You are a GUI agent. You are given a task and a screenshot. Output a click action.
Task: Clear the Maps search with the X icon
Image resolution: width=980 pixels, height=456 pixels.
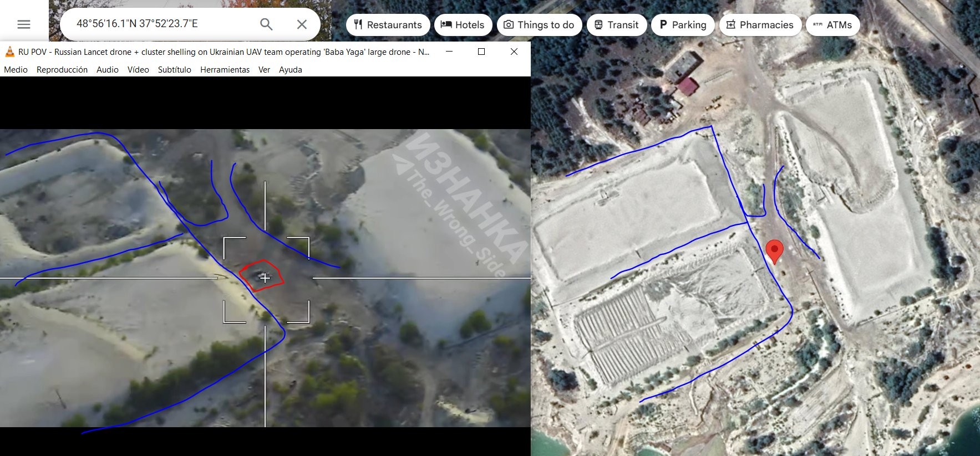(302, 24)
